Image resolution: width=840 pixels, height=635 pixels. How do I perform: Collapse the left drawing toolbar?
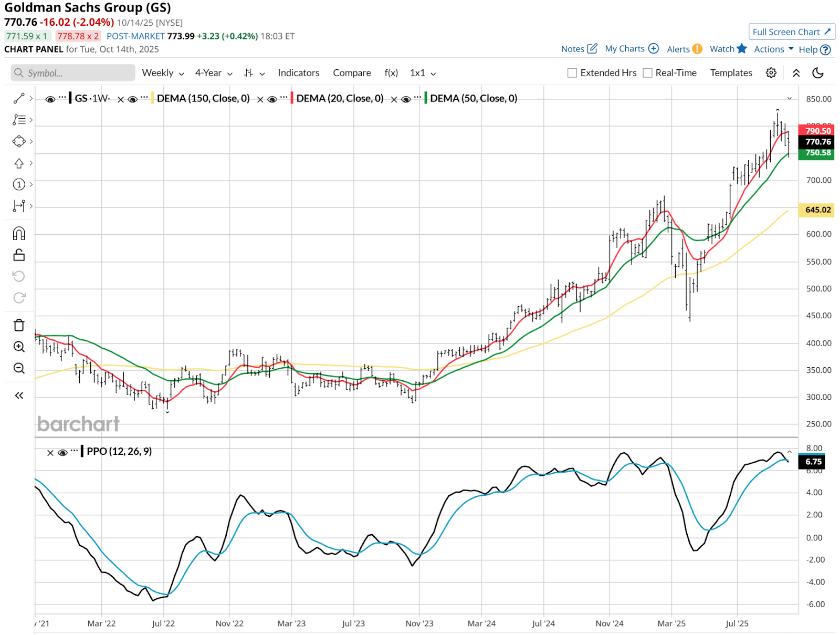click(x=19, y=395)
